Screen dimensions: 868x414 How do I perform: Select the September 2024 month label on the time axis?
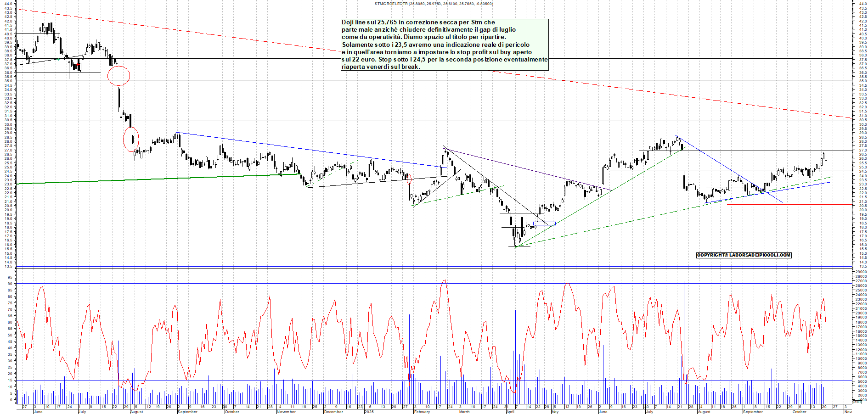(187, 412)
